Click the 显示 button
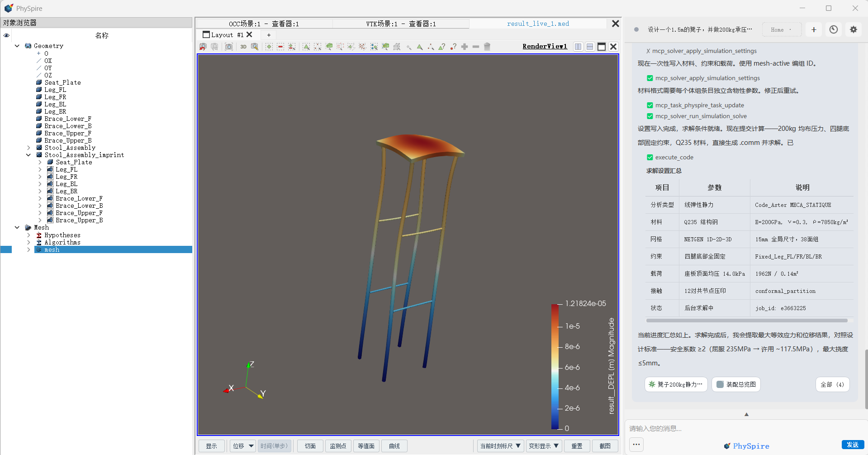Screen dimensions: 868x455 (x=211, y=446)
